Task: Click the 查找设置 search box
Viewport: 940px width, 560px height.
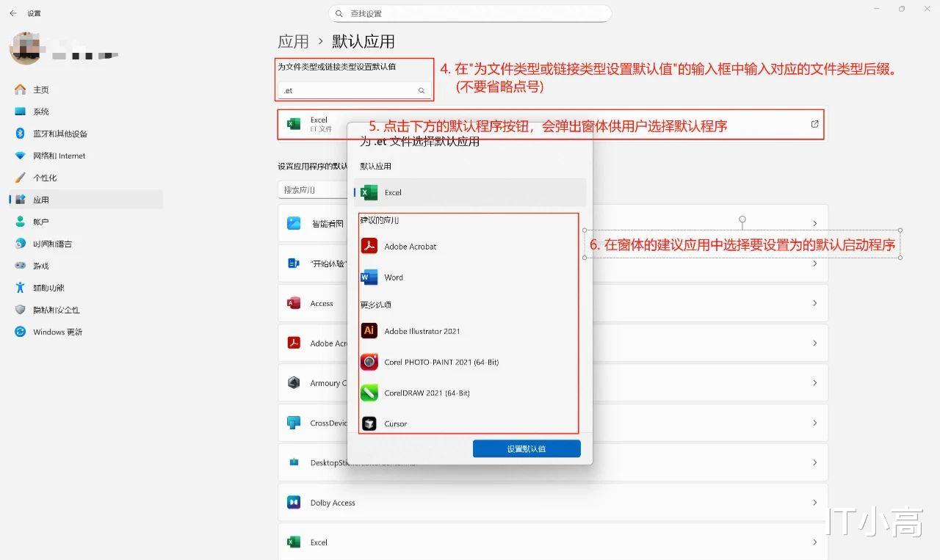Action: (x=470, y=13)
